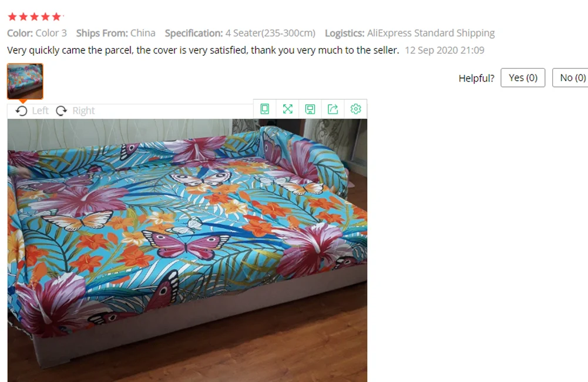Expand the image to fullscreen with the arrows icon
Image resolution: width=588 pixels, height=382 pixels.
pos(288,109)
